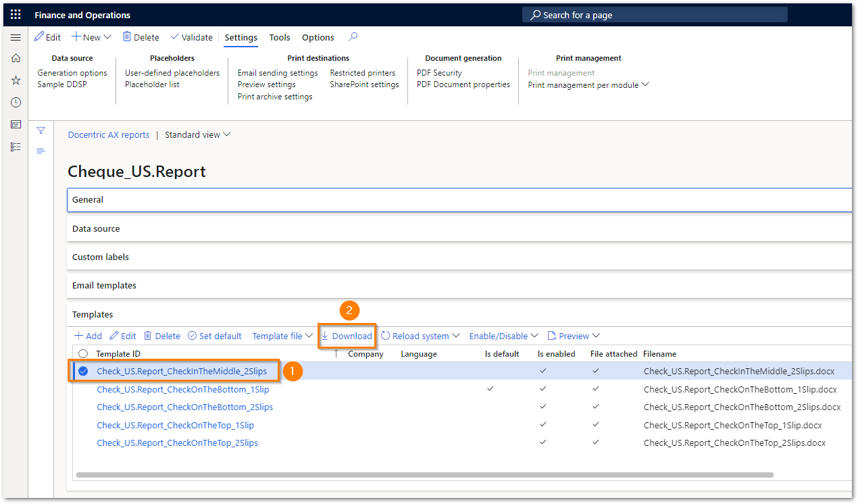The width and height of the screenshot is (858, 504).
Task: Open Generation options
Action: click(72, 73)
